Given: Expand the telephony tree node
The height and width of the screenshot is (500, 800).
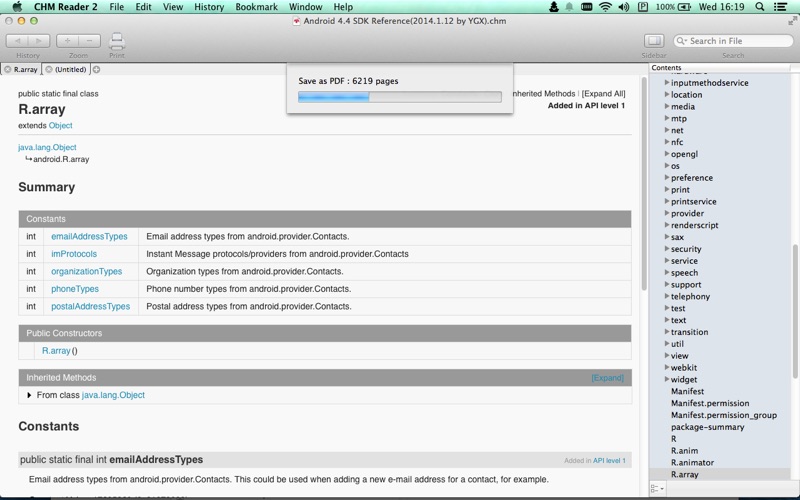Looking at the screenshot, I should coord(667,296).
